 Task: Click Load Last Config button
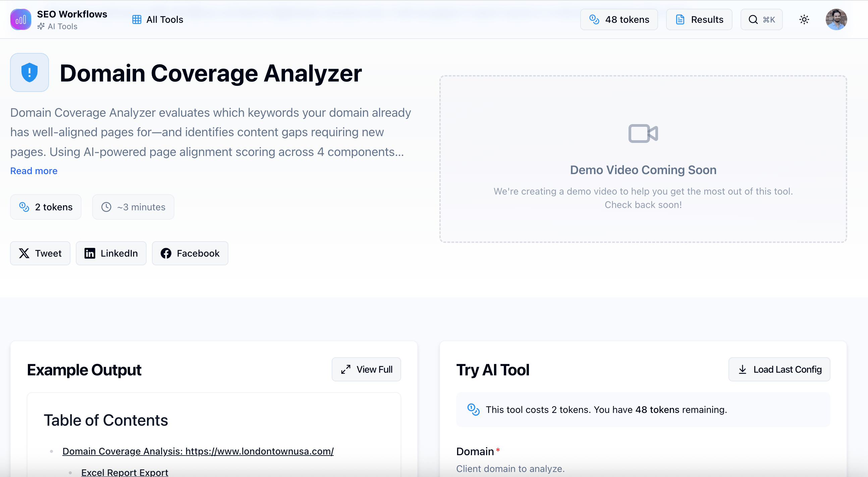(779, 369)
